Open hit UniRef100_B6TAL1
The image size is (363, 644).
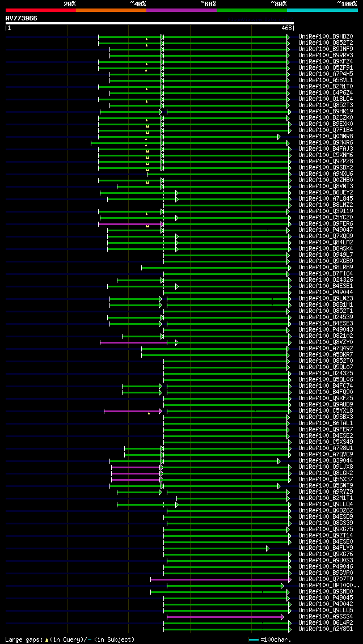(x=326, y=423)
